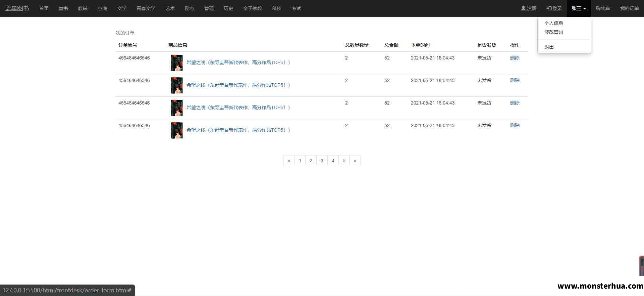644x296 pixels.
Task: Open the 科技 category
Action: click(277, 8)
